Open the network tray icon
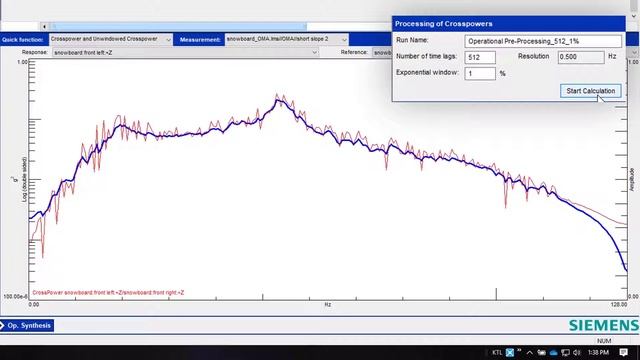 (565, 352)
